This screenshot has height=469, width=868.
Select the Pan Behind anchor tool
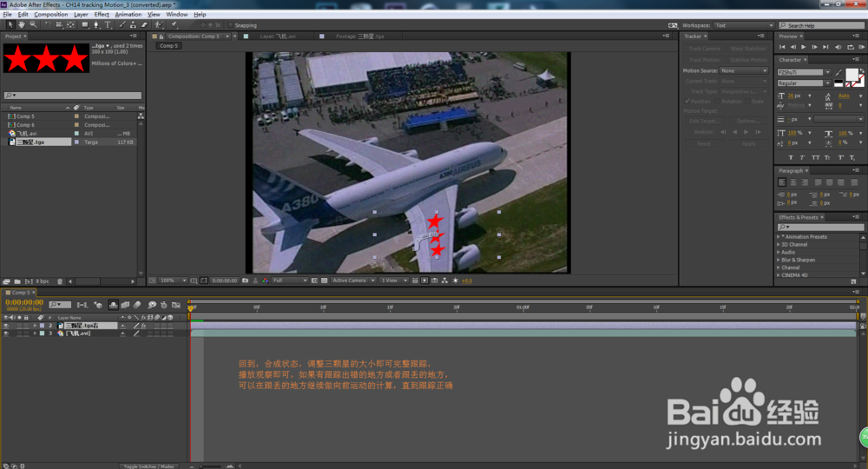(x=70, y=25)
